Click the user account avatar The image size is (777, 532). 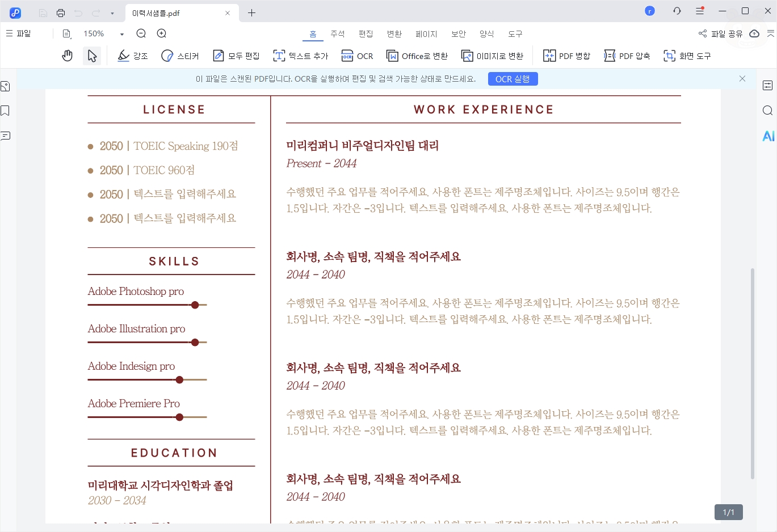650,11
